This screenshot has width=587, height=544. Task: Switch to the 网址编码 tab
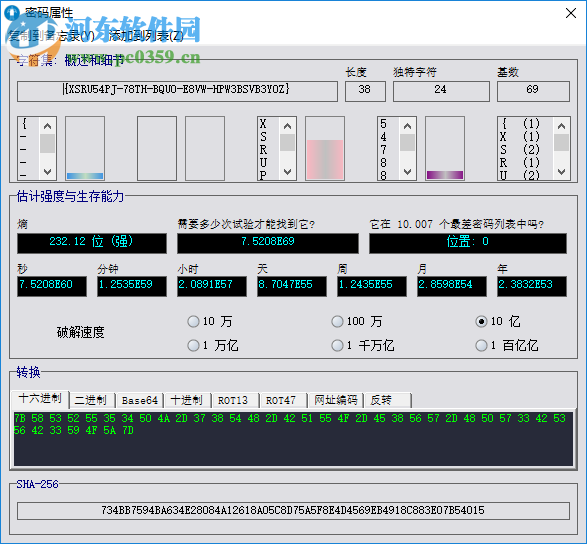[x=336, y=400]
